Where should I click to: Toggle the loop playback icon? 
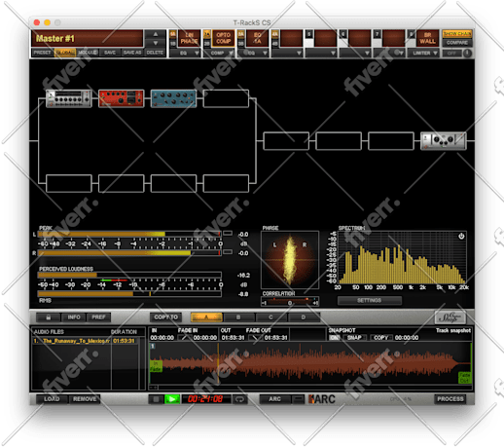(x=239, y=399)
